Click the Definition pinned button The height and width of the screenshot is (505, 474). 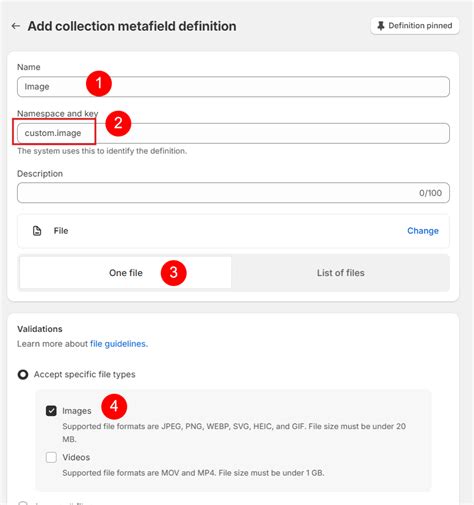click(x=415, y=26)
